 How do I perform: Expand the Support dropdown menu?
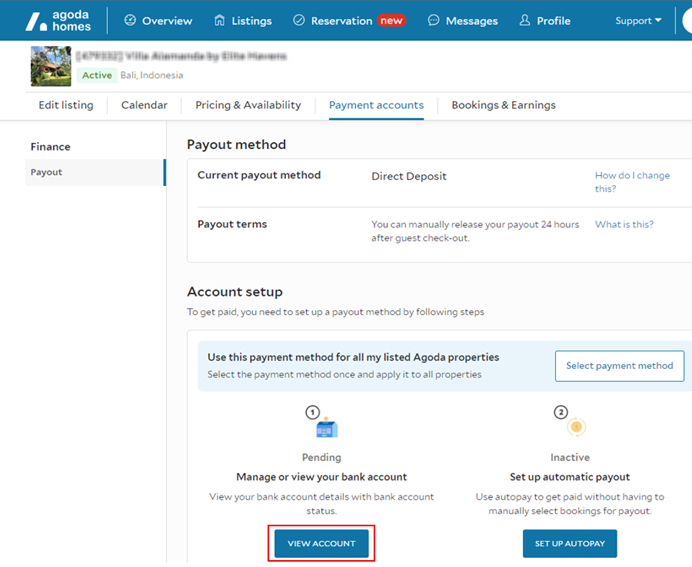point(638,21)
